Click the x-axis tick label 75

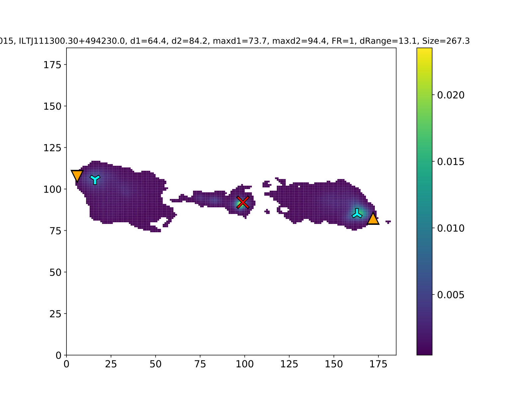click(200, 364)
